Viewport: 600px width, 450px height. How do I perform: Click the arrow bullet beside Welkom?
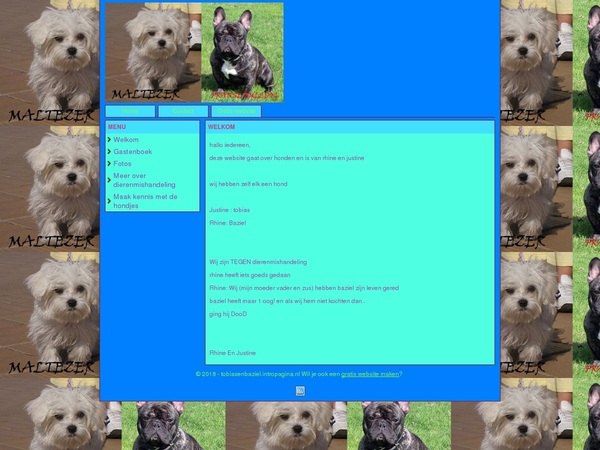109,140
